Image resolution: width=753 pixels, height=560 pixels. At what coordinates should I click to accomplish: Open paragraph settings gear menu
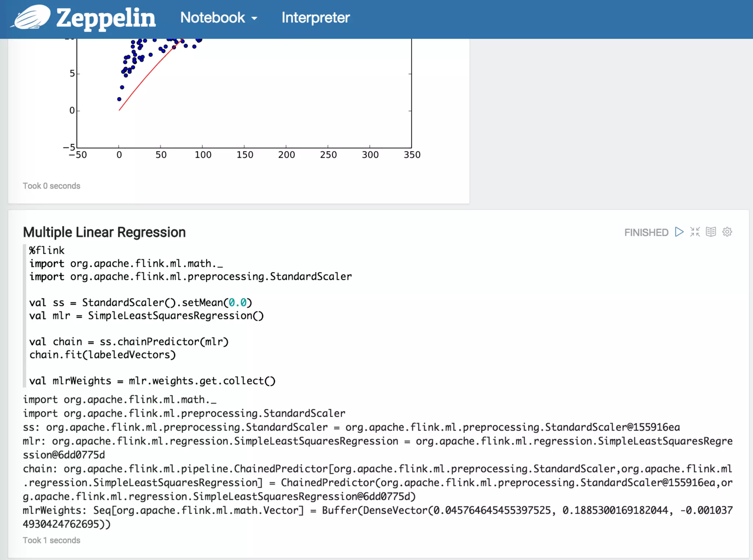pyautogui.click(x=727, y=232)
